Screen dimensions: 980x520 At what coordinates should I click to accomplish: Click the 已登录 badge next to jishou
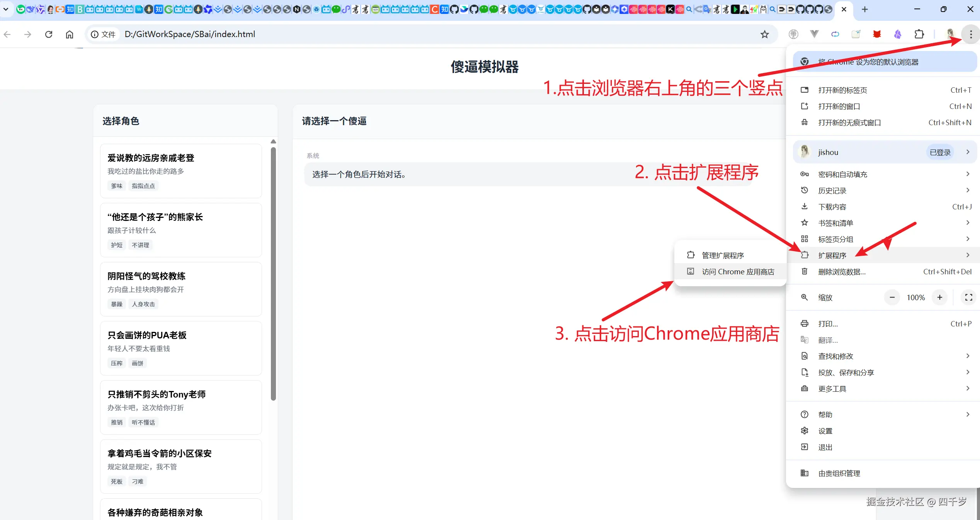point(939,152)
